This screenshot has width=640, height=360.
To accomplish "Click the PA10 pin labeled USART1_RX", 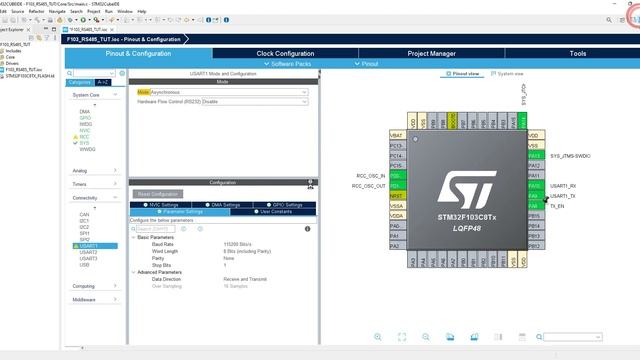I will (x=536, y=186).
